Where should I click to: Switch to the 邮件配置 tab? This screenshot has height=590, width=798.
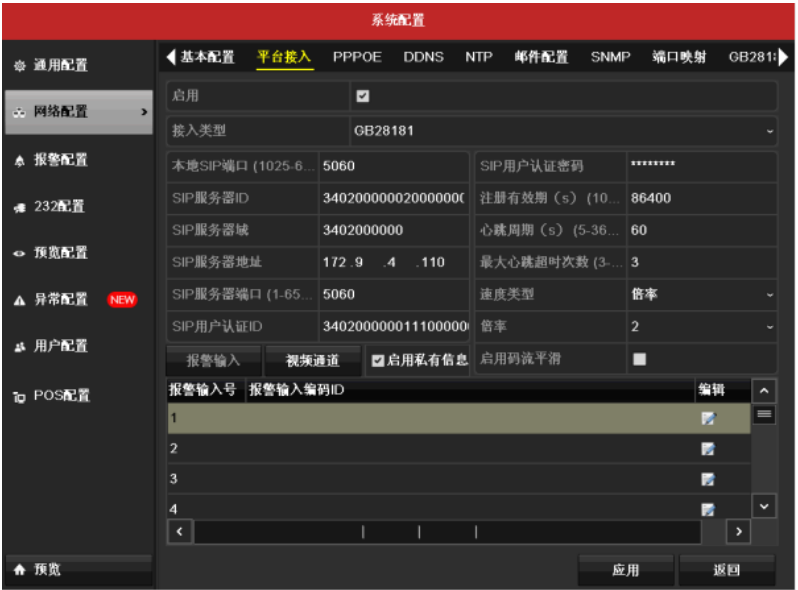tap(541, 57)
